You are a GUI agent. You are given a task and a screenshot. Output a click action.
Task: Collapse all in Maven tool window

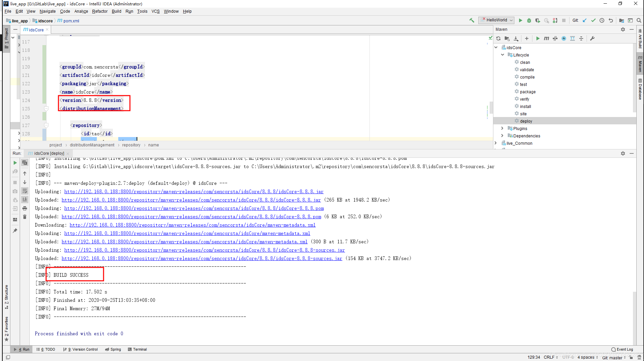pos(581,38)
